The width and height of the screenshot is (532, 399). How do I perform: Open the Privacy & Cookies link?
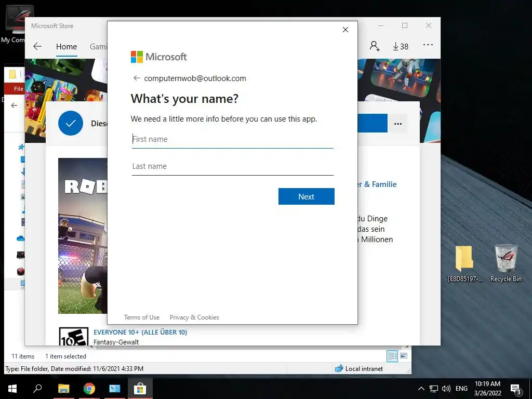pyautogui.click(x=194, y=317)
